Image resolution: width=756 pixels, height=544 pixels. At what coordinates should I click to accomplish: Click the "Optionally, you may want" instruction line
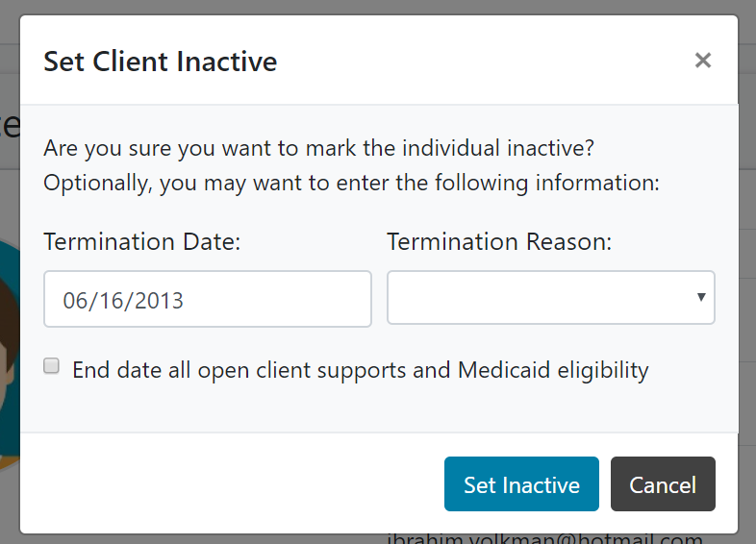pos(351,183)
